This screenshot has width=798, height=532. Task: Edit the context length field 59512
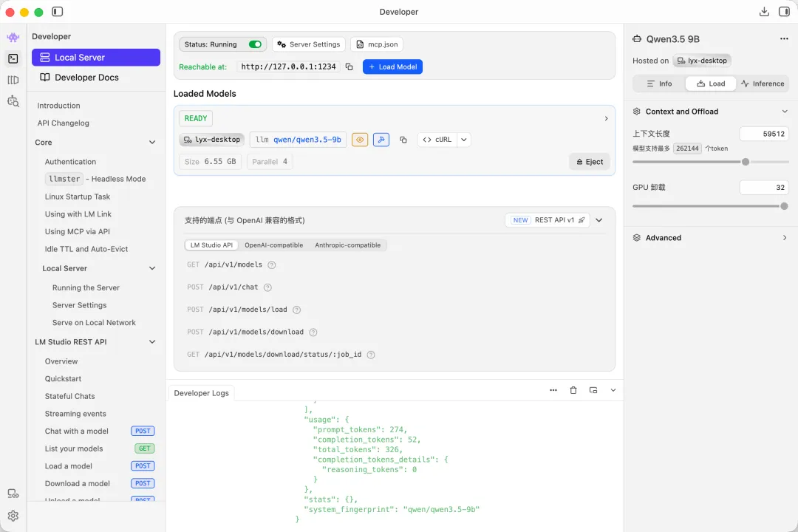[x=764, y=134]
